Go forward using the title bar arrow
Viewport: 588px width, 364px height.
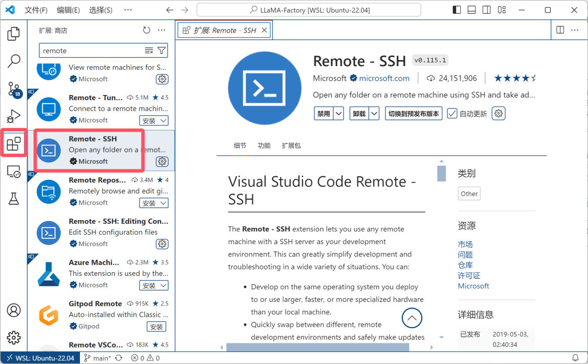(185, 10)
